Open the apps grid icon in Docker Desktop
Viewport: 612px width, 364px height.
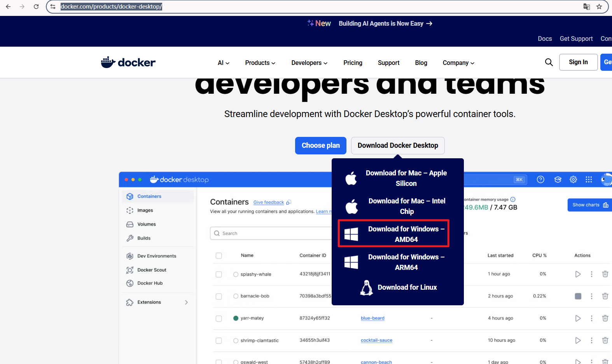point(589,179)
